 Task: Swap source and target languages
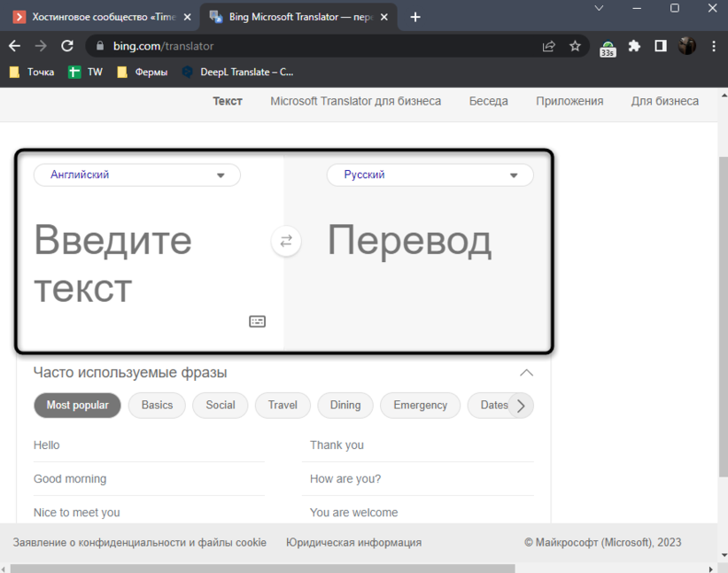tap(286, 241)
